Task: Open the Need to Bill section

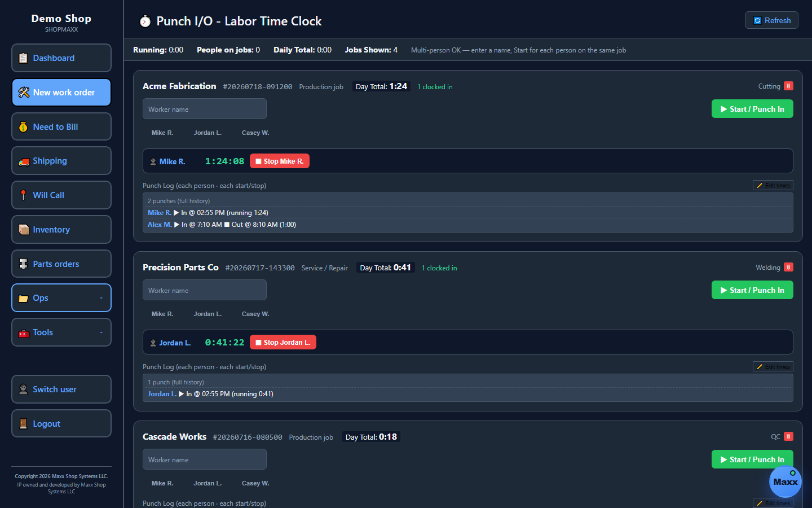Action: coord(61,127)
